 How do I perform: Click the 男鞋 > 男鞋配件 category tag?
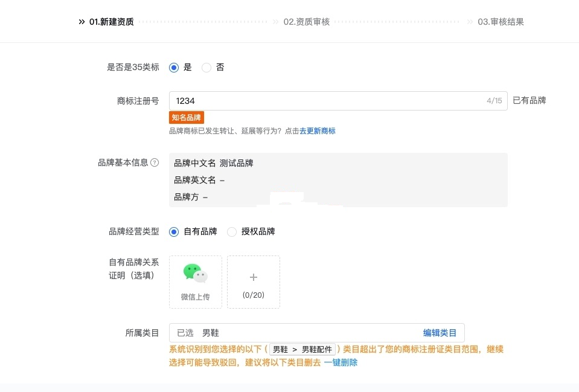point(302,349)
